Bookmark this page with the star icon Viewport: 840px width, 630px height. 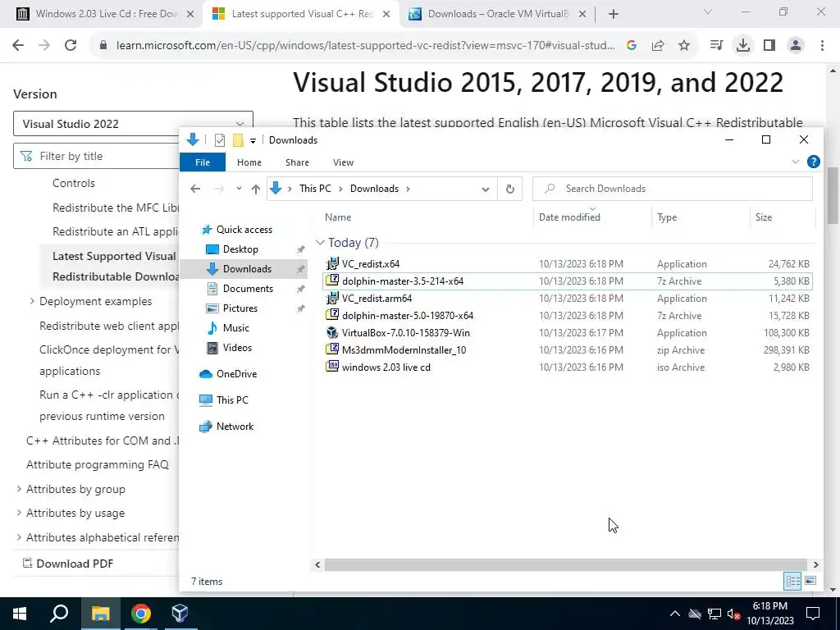684,46
